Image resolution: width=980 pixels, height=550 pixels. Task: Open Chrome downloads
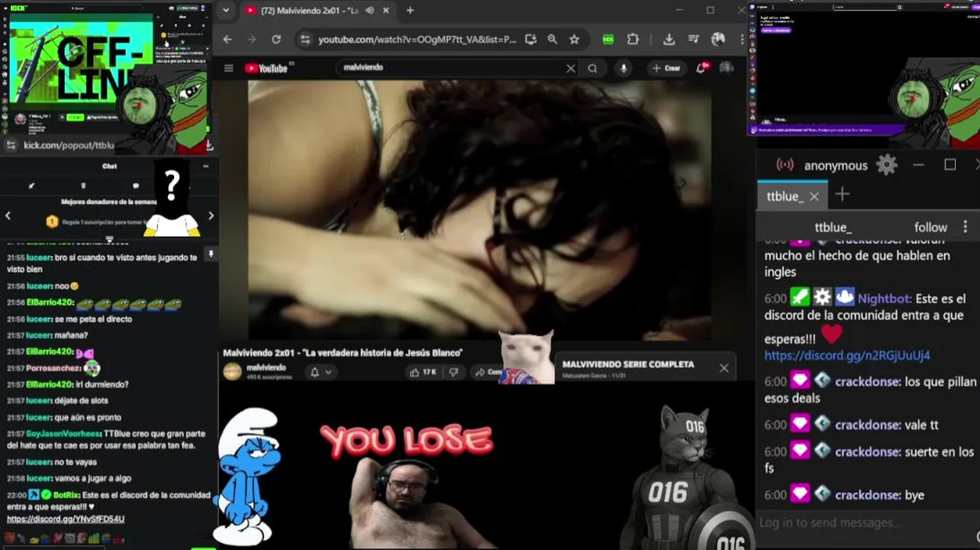pyautogui.click(x=669, y=39)
